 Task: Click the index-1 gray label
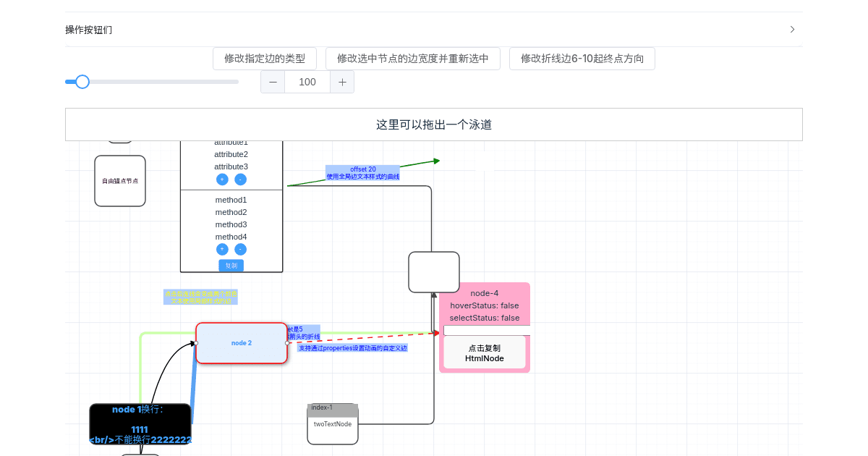pyautogui.click(x=332, y=410)
